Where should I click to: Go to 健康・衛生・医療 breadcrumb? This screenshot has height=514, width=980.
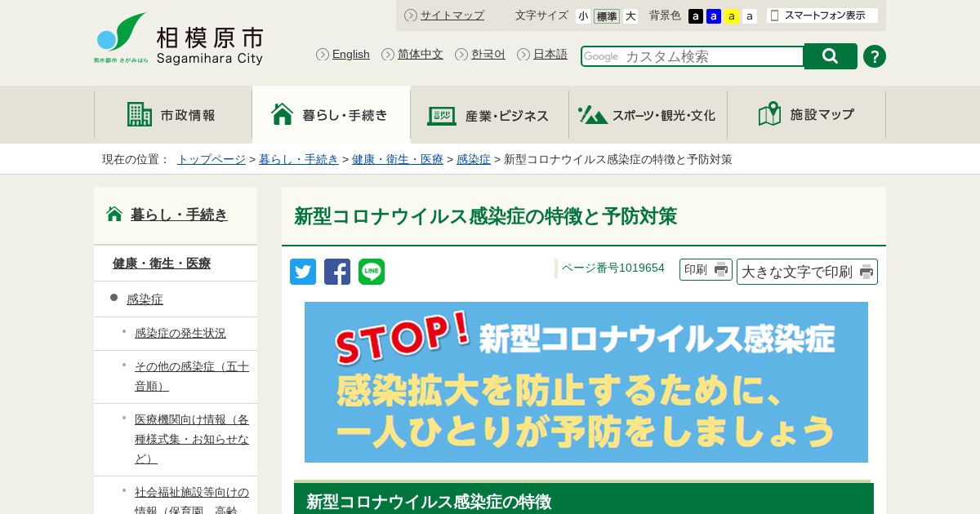[398, 159]
